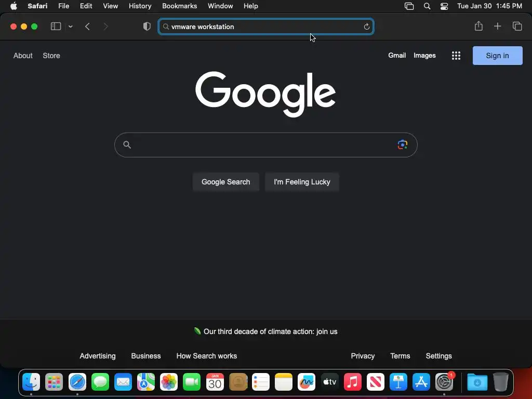Show the tab overview
This screenshot has height=399, width=532.
(x=517, y=26)
